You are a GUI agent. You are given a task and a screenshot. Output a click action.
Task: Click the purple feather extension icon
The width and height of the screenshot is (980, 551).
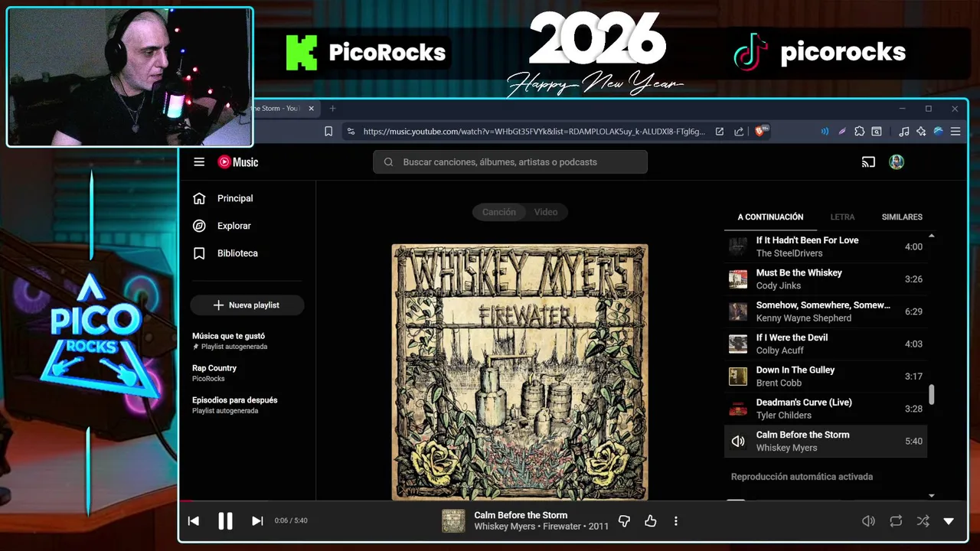click(842, 132)
